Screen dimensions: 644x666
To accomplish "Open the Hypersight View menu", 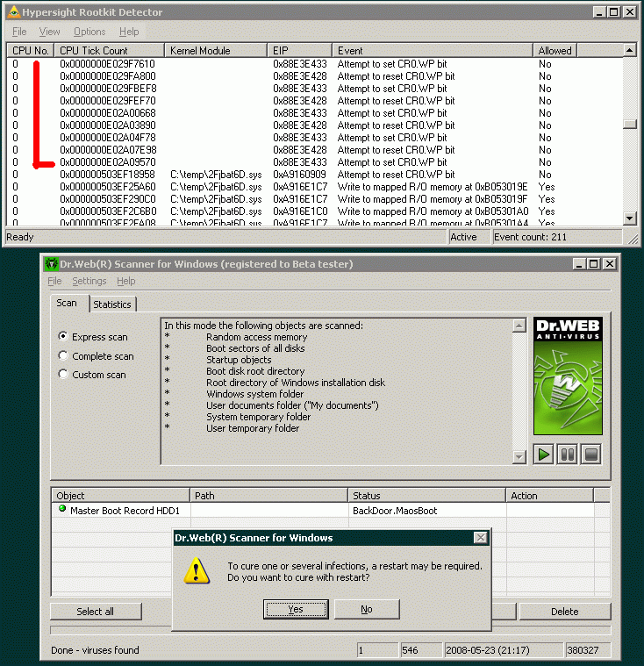I will tap(49, 32).
